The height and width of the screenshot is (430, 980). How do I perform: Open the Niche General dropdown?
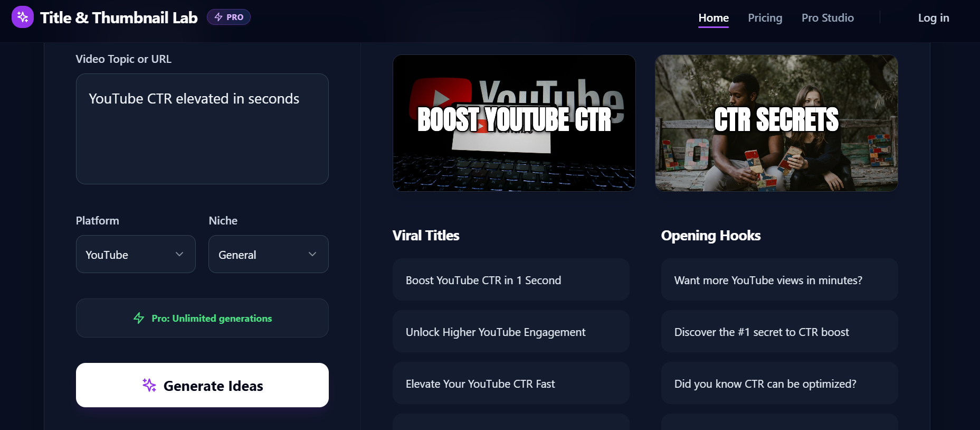click(269, 254)
